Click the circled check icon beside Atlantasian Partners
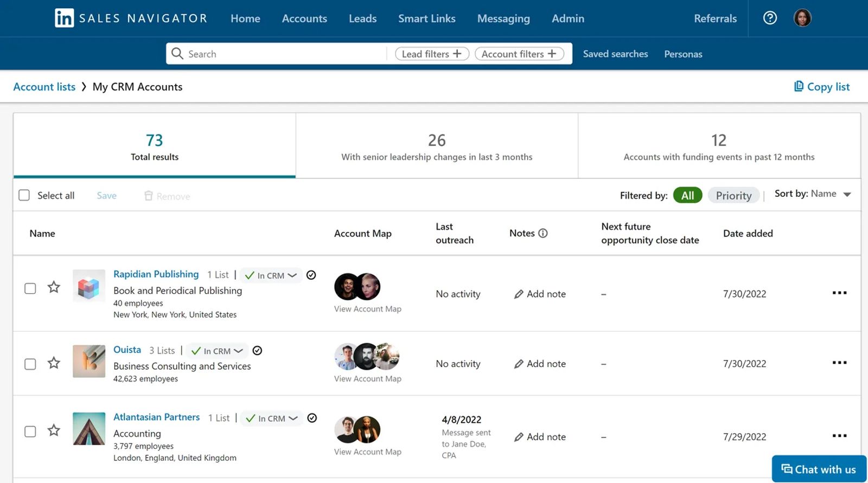This screenshot has width=868, height=483. pos(312,418)
